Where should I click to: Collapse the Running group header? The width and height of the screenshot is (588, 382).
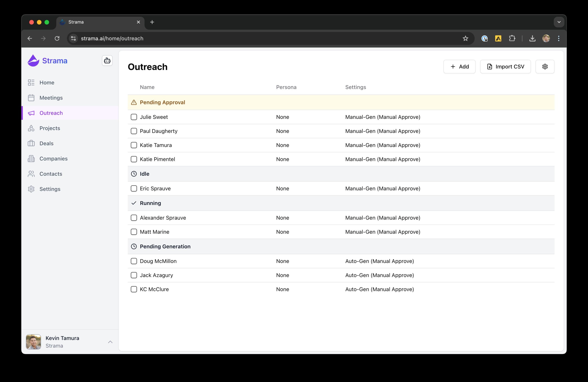[x=341, y=203]
